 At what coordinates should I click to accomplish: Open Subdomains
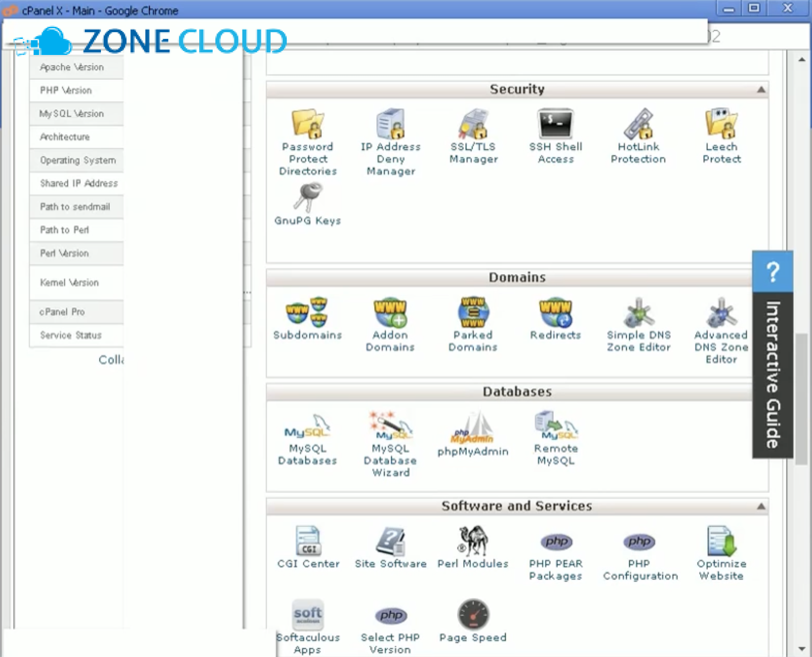coord(308,319)
